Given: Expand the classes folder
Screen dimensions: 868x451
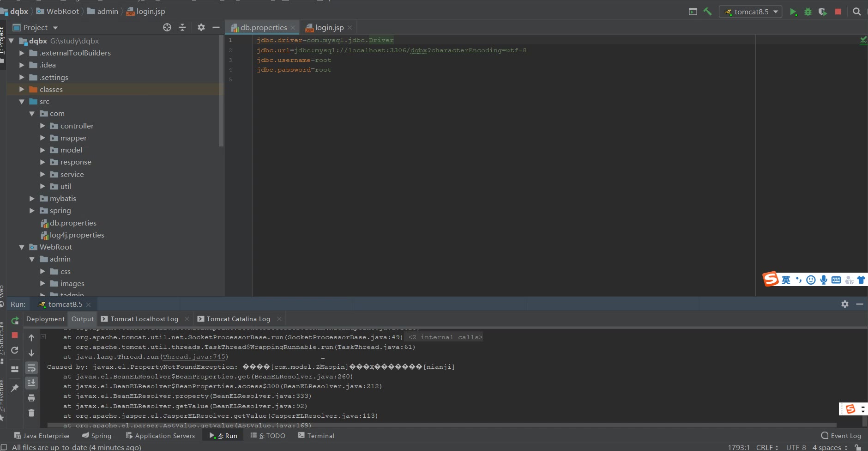Looking at the screenshot, I should tap(22, 90).
